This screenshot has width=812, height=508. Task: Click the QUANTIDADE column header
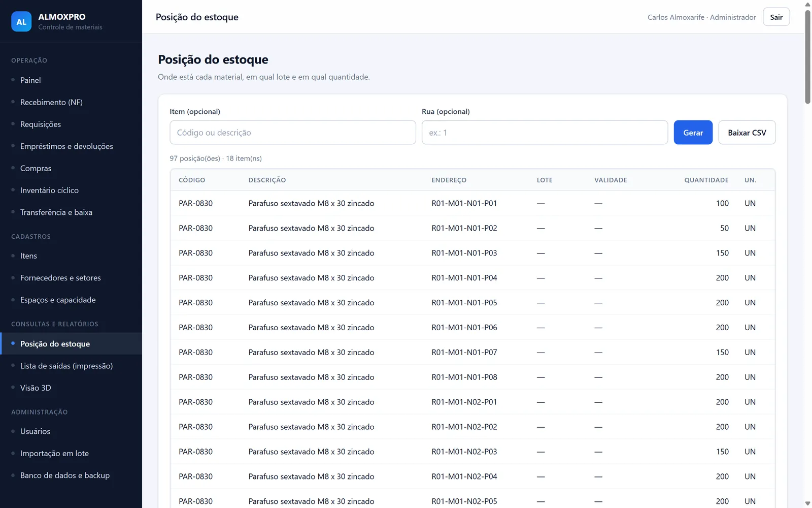coord(706,180)
